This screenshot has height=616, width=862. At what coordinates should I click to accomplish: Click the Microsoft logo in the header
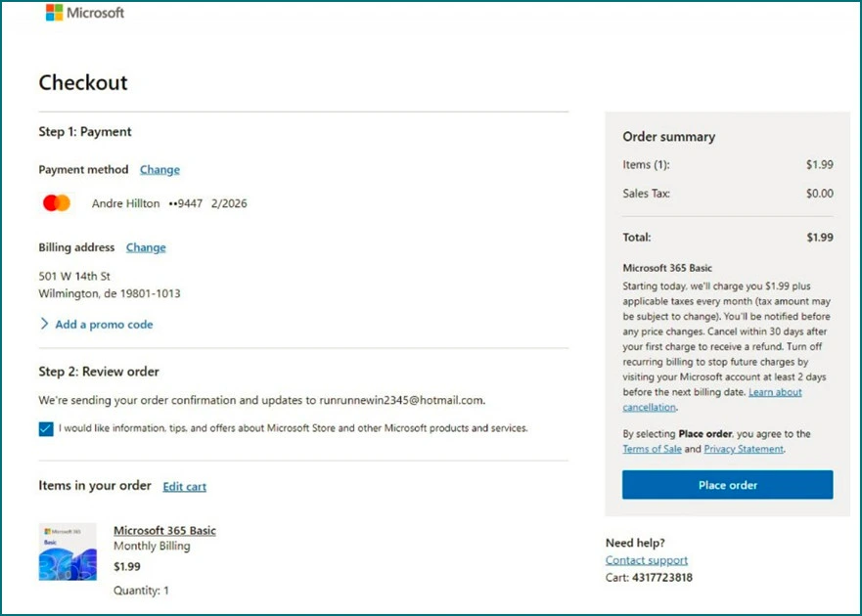85,12
